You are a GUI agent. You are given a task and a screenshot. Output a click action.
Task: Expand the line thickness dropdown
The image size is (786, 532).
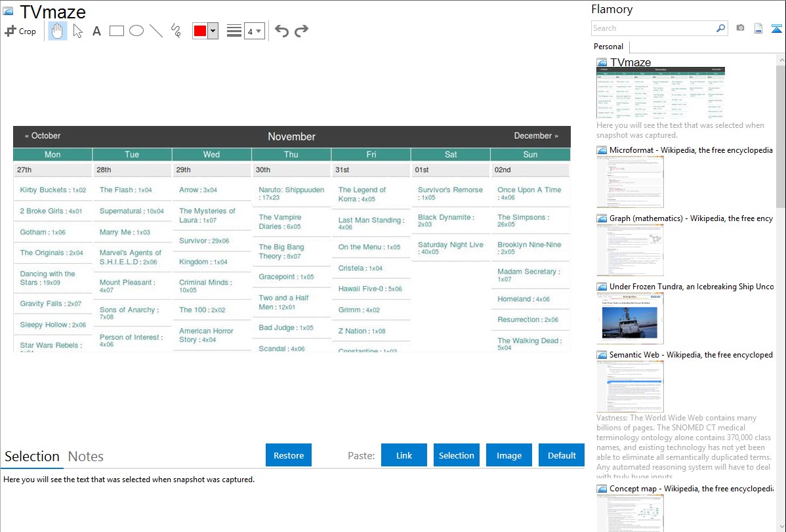[x=254, y=31]
